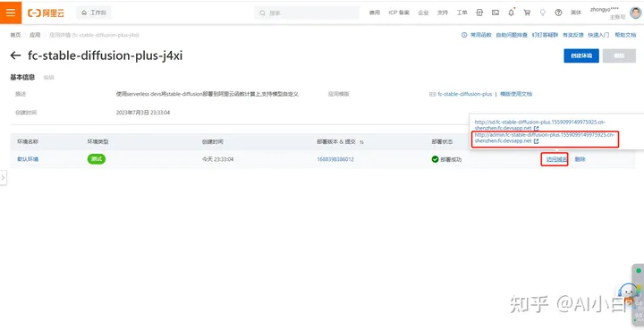Sort by 部署版本 & 提交 column

tap(361, 142)
